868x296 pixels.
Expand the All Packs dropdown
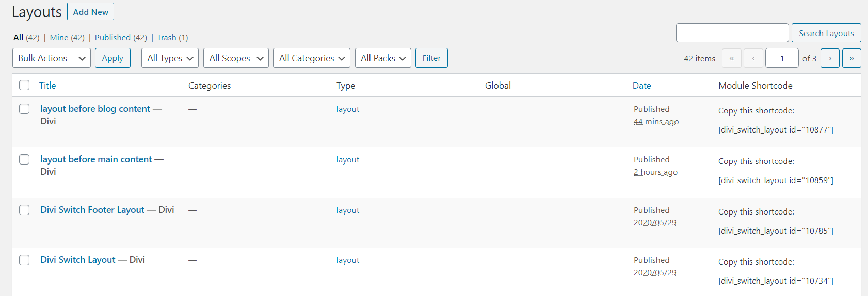point(383,58)
